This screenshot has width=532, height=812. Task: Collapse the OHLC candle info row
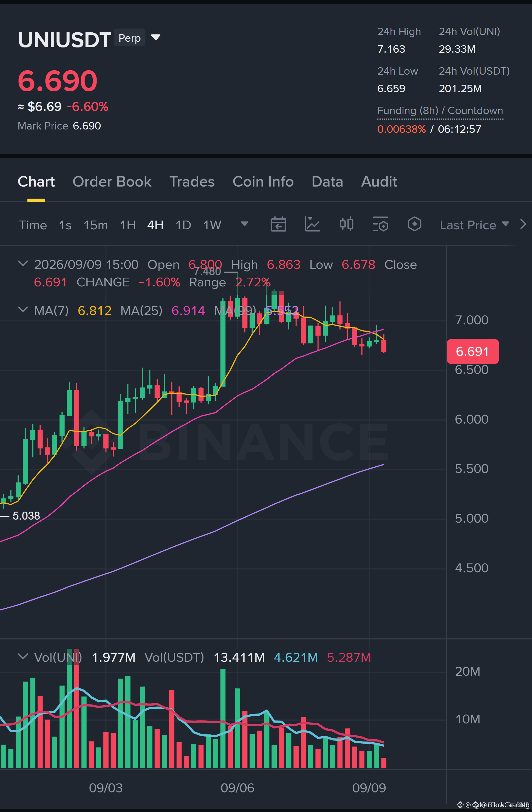pyautogui.click(x=23, y=263)
